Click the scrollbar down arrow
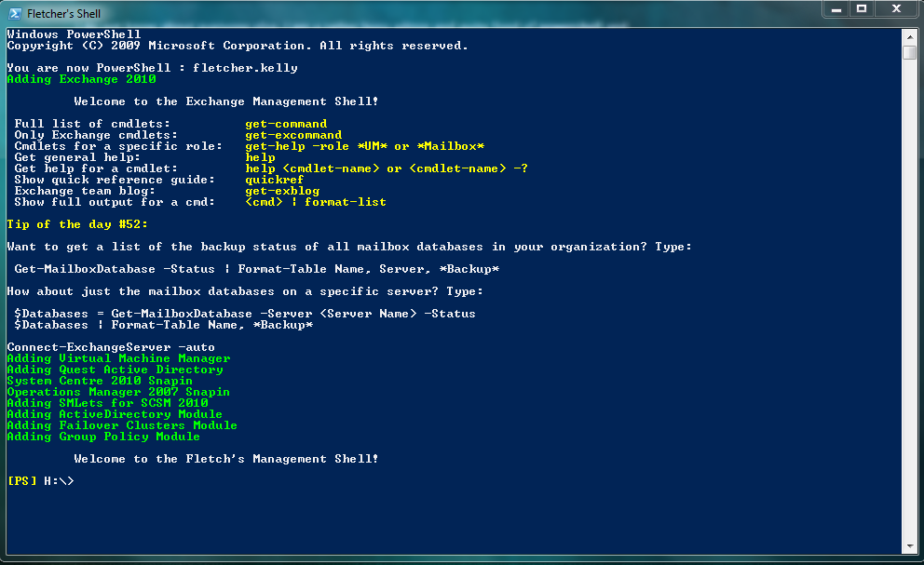The width and height of the screenshot is (924, 565). tap(910, 546)
